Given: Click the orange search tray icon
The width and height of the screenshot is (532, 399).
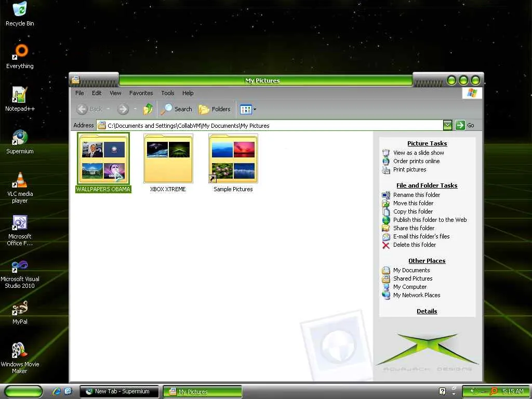Looking at the screenshot, I should click(495, 391).
